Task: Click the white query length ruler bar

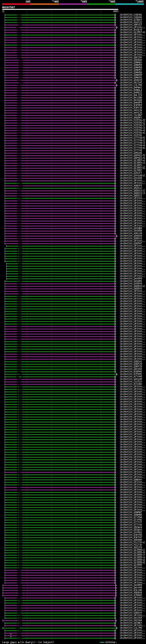Action: click(60, 10)
